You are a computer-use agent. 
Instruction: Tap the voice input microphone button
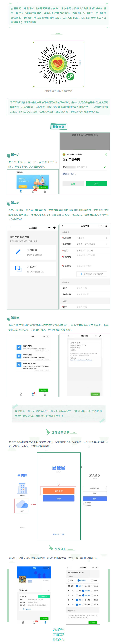pos(92,274)
